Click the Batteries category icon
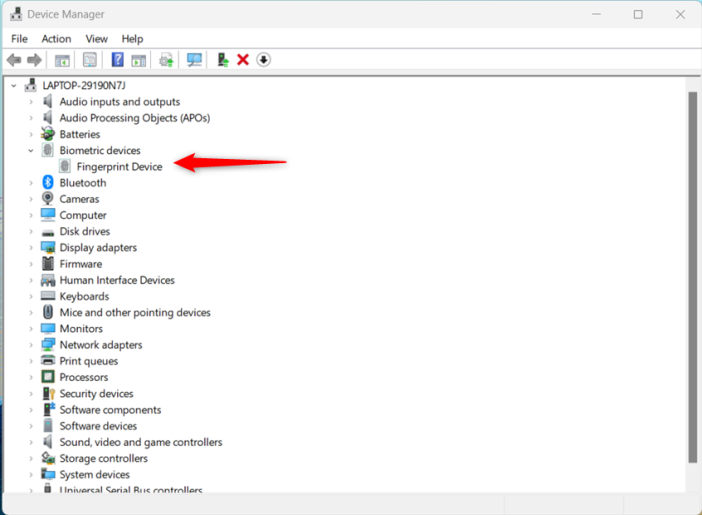Image resolution: width=702 pixels, height=515 pixels. click(48, 134)
